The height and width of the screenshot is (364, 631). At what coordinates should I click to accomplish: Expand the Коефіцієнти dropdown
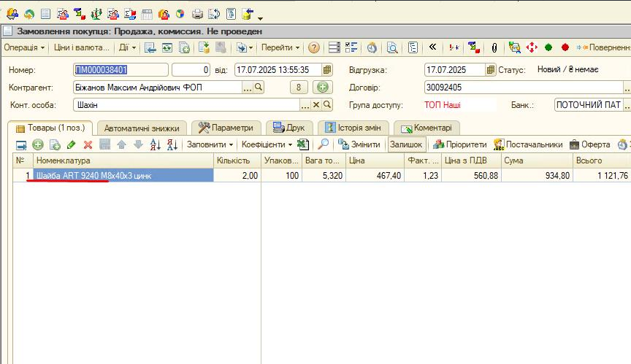[267, 144]
